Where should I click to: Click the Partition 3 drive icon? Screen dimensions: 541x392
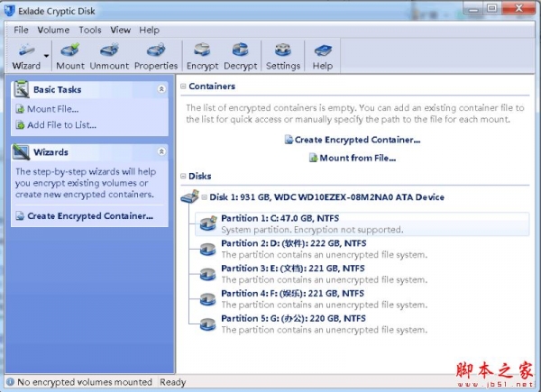coord(207,274)
